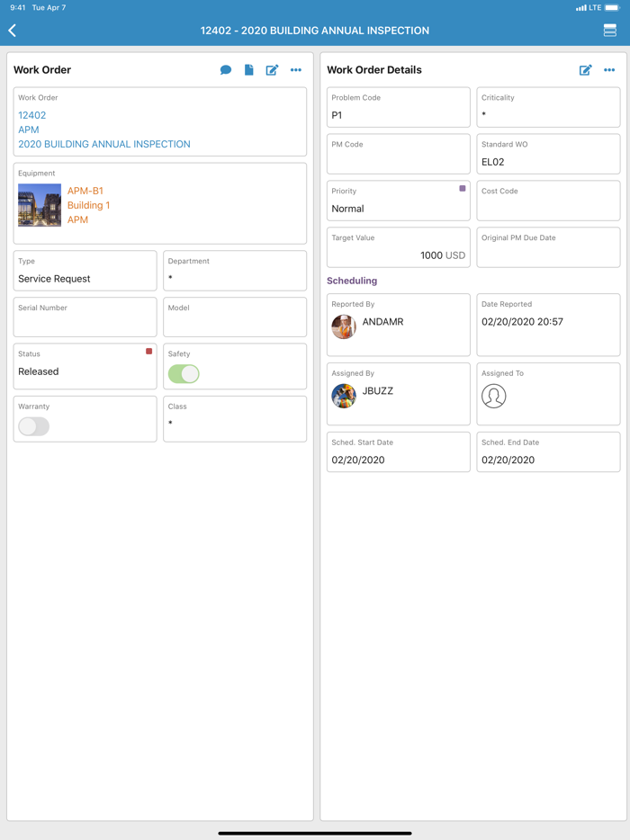Select the empty Assigned To field
Viewport: 630px width, 840px height.
(x=547, y=395)
